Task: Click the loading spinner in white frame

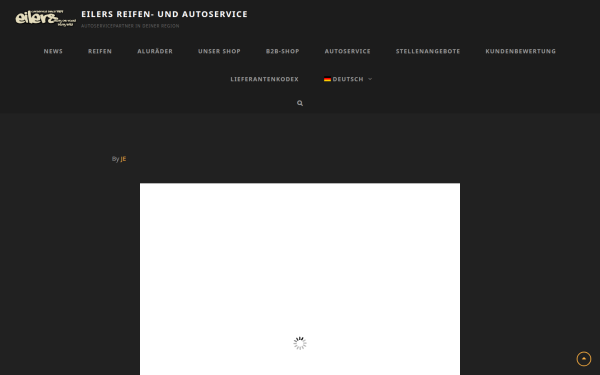Action: (x=300, y=343)
